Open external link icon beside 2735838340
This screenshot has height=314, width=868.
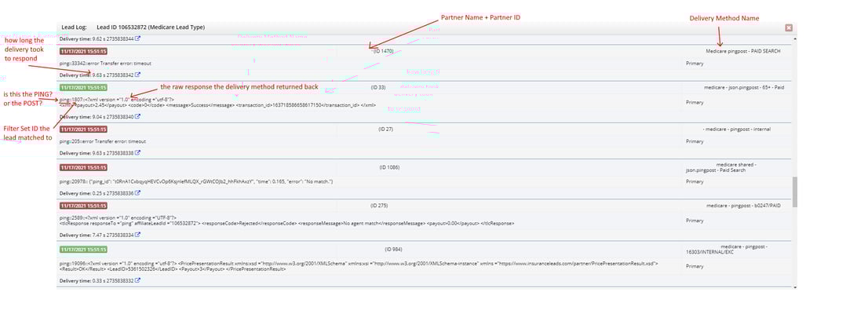(x=138, y=117)
